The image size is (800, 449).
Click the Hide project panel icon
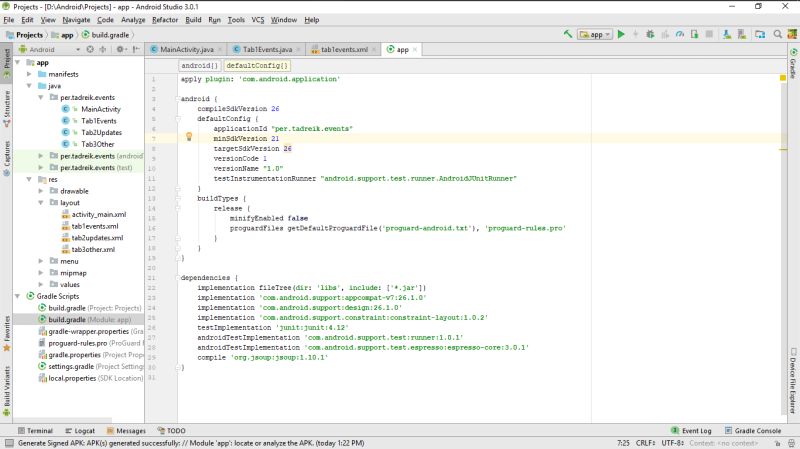click(136, 49)
